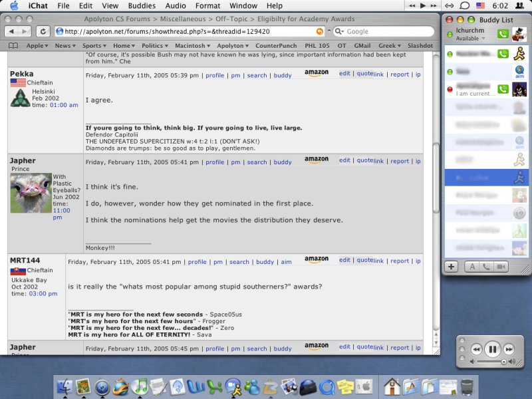Click the aim link in MRT144's post
Screen dimensions: 532x399
pyautogui.click(x=286, y=262)
